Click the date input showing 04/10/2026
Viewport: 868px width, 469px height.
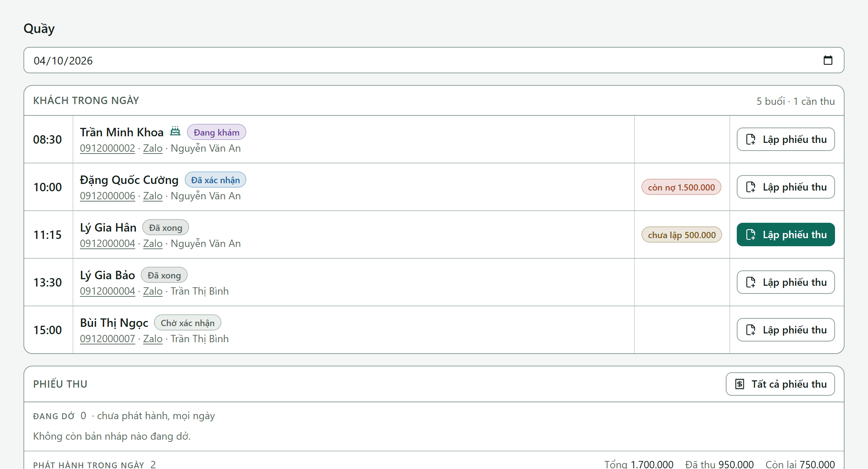pos(434,60)
